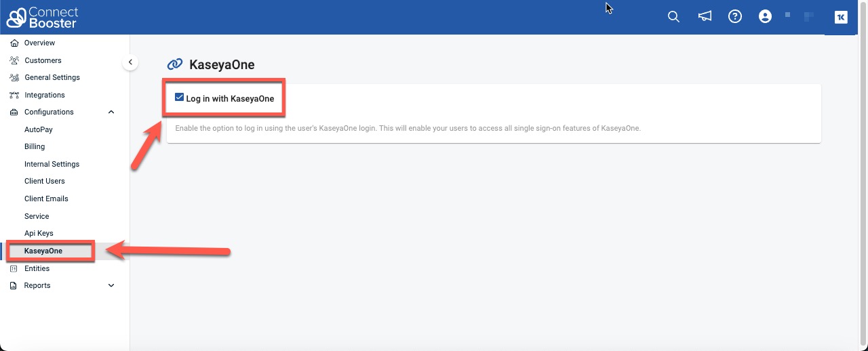
Task: Open the help question mark icon
Action: pyautogui.click(x=735, y=17)
